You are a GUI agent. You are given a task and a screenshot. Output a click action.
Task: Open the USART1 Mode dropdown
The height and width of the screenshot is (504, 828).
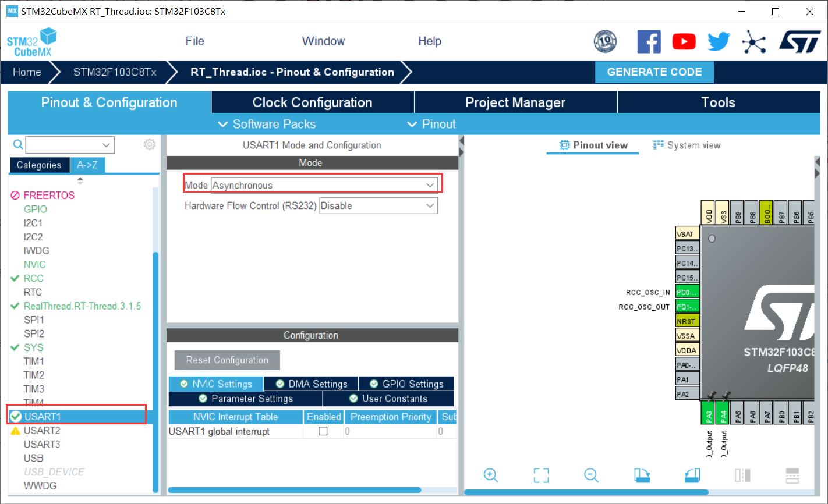click(x=324, y=185)
